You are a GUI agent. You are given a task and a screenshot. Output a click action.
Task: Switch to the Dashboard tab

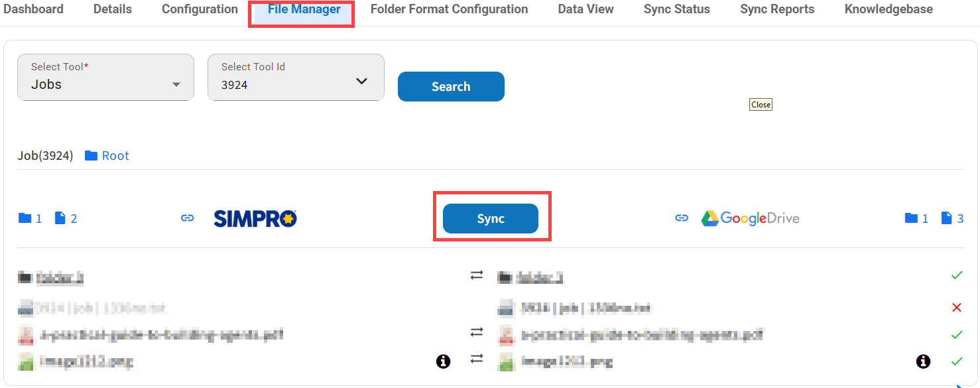click(34, 9)
